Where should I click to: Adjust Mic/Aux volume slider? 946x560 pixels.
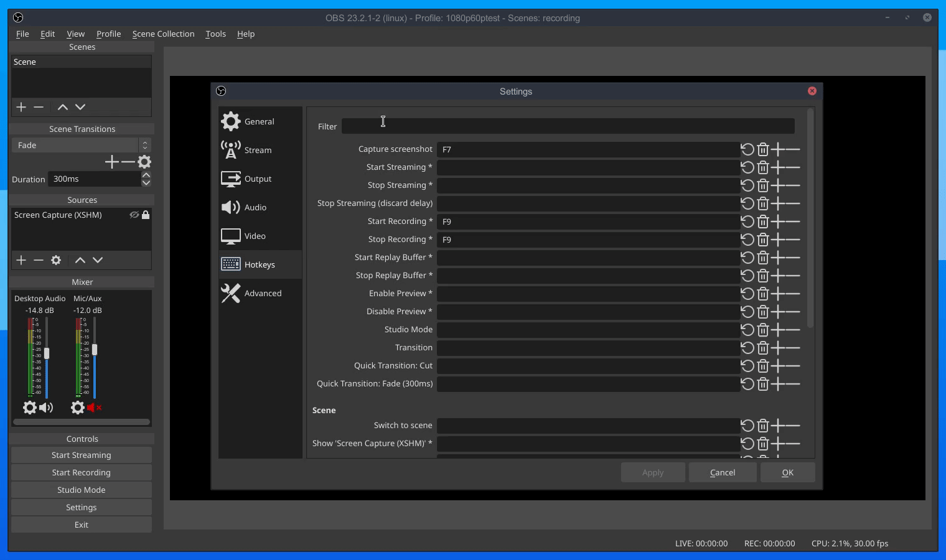point(95,350)
